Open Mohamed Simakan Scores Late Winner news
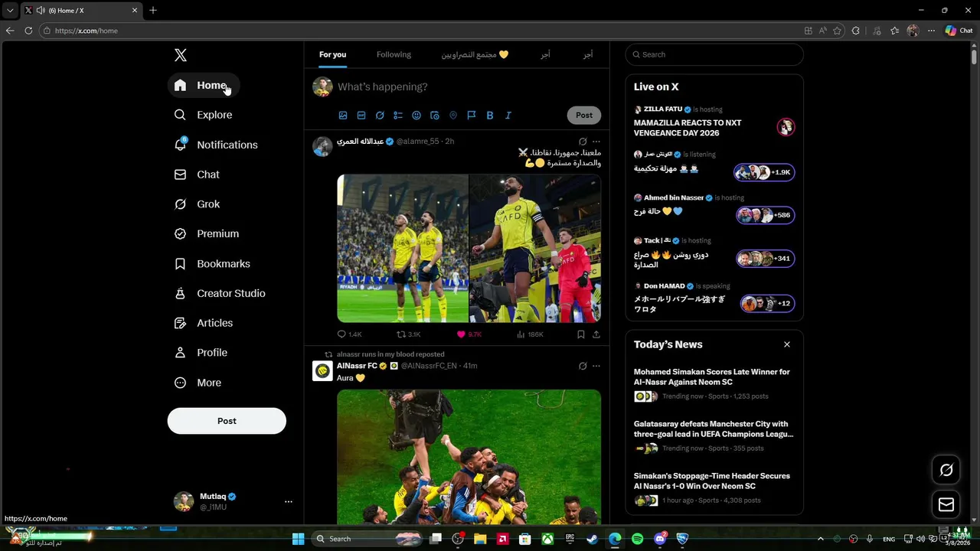The width and height of the screenshot is (980, 551). coord(714,384)
